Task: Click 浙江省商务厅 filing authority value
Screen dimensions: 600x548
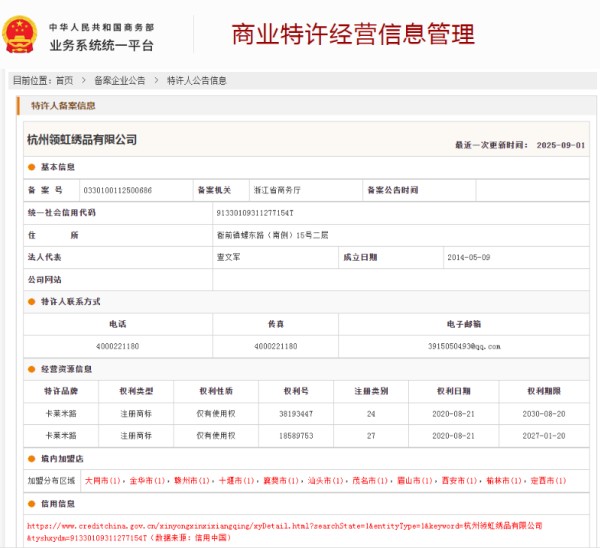Action: click(x=277, y=190)
